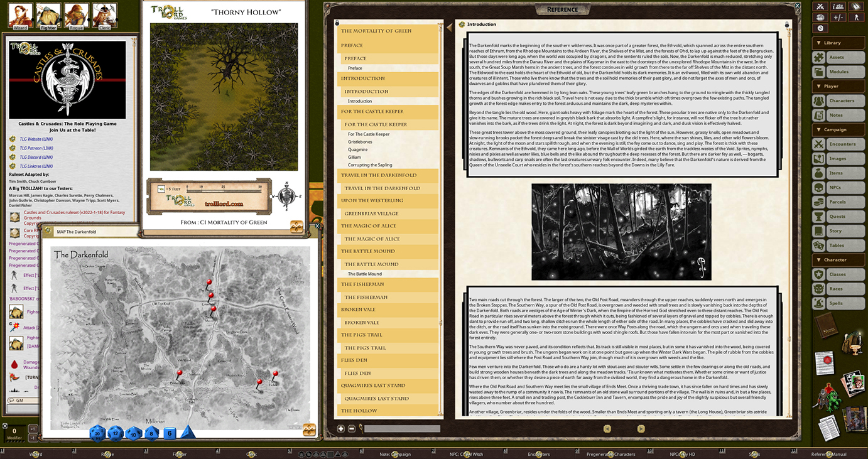The image size is (868, 459).
Task: Pick the d10 die
Action: [134, 433]
